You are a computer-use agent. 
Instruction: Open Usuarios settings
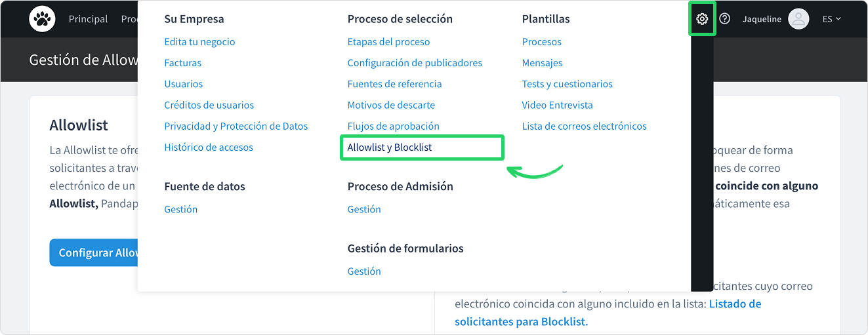coord(184,84)
